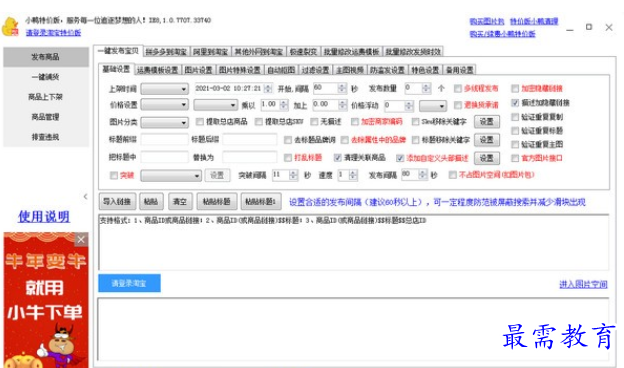Screen dimensions: 624x368
Task: Click the 导入链接 button
Action: 117,202
